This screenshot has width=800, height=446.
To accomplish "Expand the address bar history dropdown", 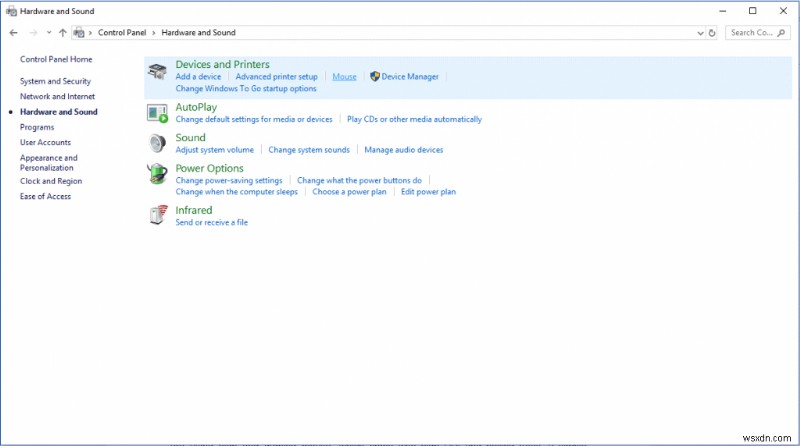I will (700, 33).
